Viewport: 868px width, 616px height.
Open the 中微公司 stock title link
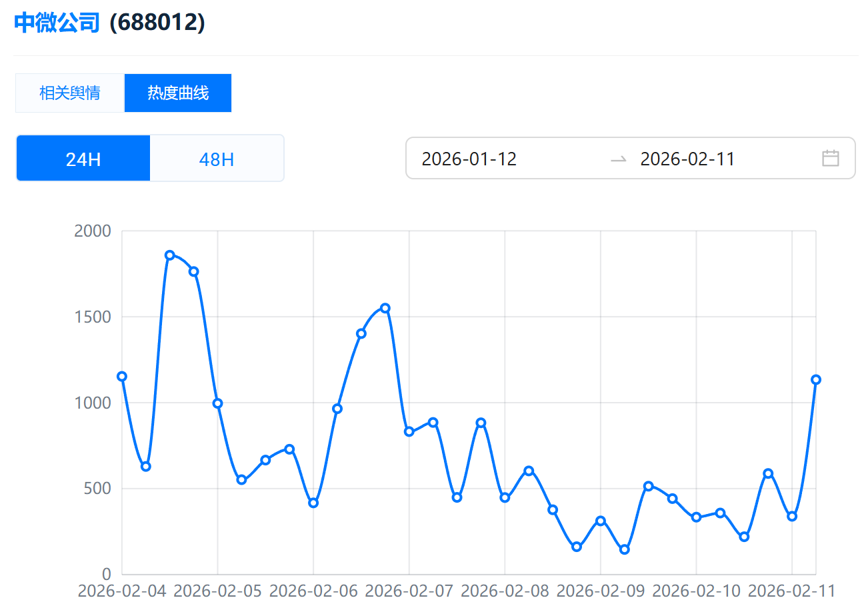pyautogui.click(x=57, y=23)
